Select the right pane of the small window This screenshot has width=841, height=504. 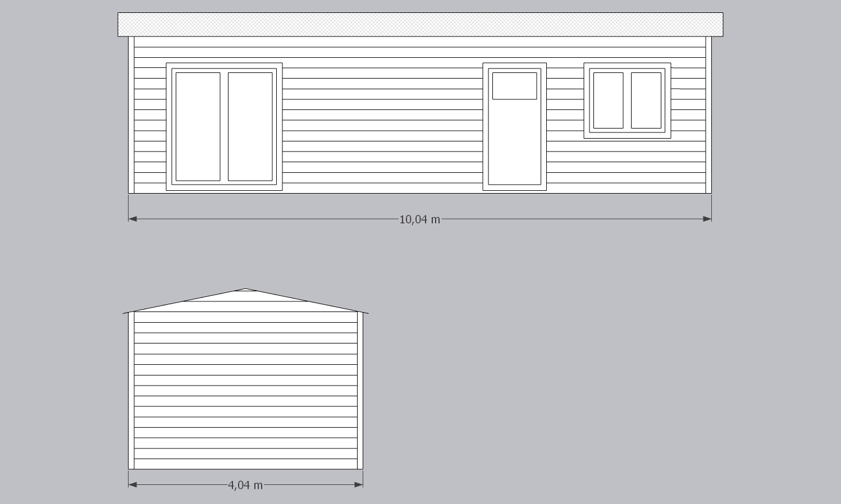point(646,100)
